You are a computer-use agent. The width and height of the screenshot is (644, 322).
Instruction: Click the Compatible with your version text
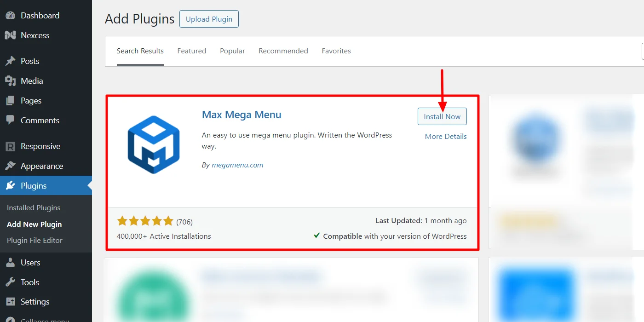pyautogui.click(x=395, y=236)
